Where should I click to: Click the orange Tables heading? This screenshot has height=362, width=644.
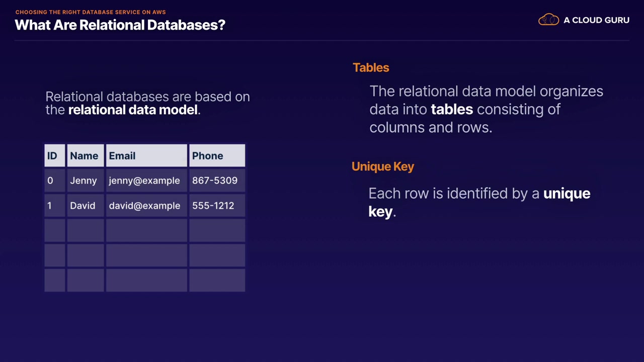(x=371, y=68)
